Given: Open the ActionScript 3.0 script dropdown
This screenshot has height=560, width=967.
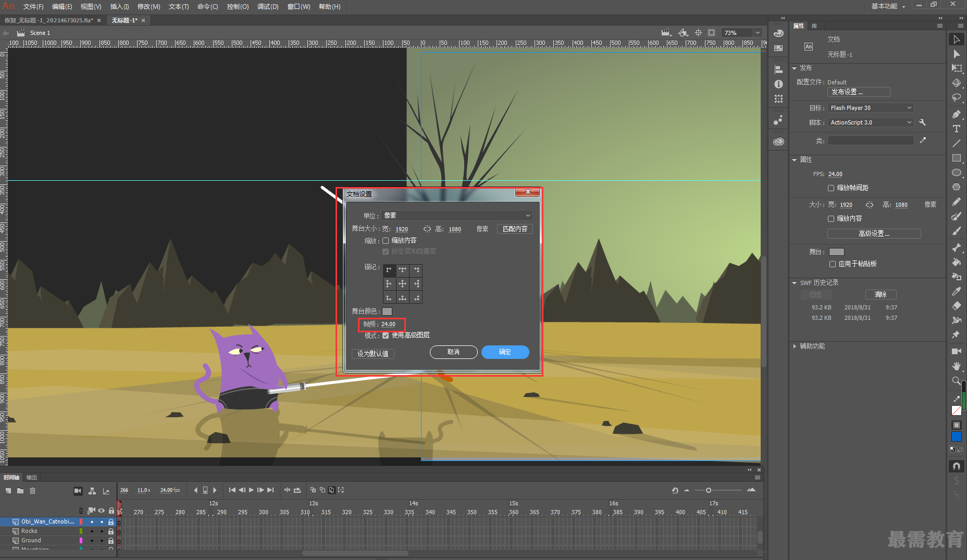Looking at the screenshot, I should tap(871, 122).
